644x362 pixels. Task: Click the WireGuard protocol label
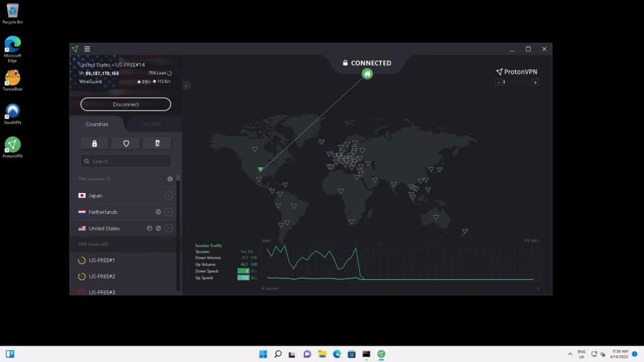(91, 81)
